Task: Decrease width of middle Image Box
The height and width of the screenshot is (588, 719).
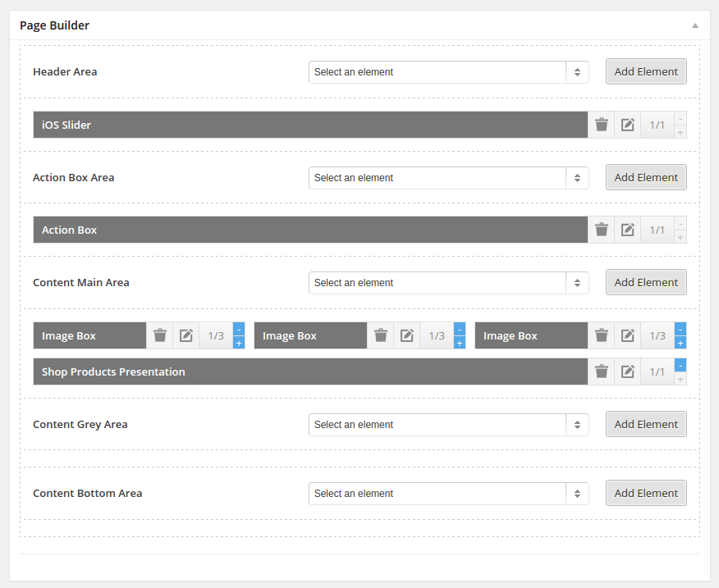Action: pos(460,330)
